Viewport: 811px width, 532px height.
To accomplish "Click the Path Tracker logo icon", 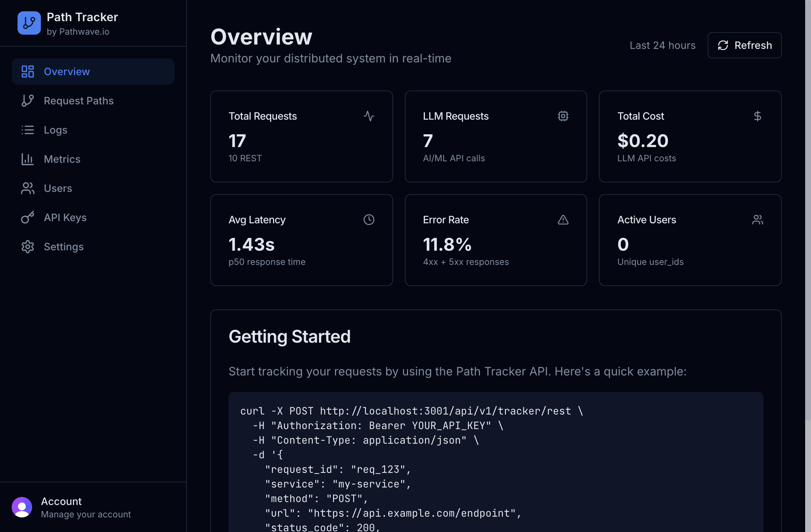I will [x=29, y=23].
